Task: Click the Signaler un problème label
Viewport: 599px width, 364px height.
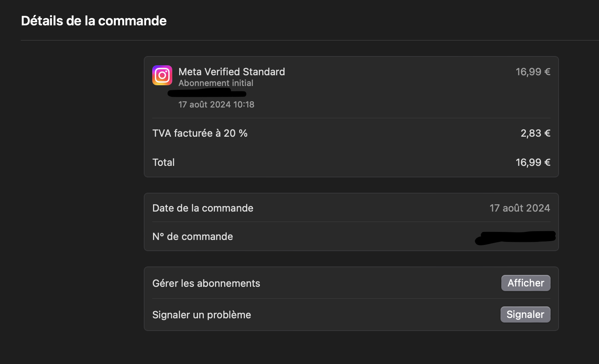Action: click(201, 315)
